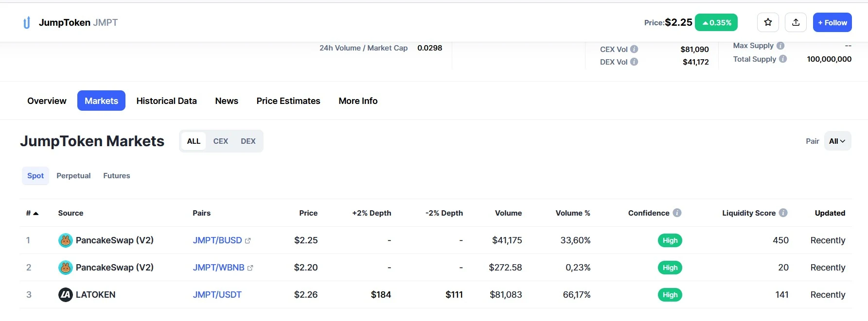Filter markets by CEX
The width and height of the screenshot is (868, 321).
pos(221,141)
